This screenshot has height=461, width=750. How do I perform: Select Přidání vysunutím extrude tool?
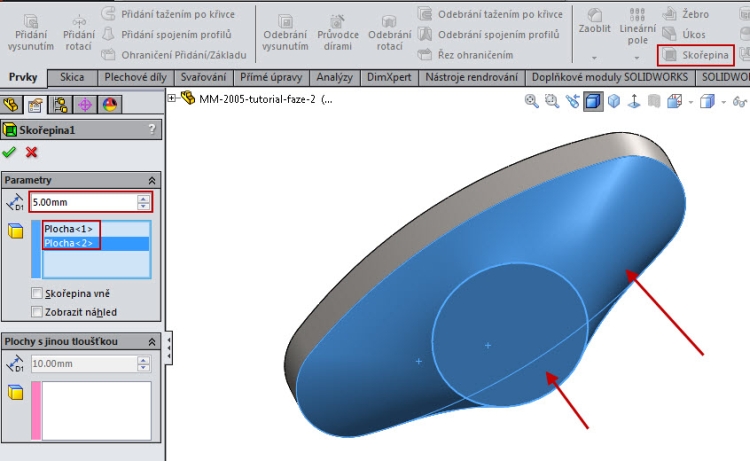tap(31, 33)
